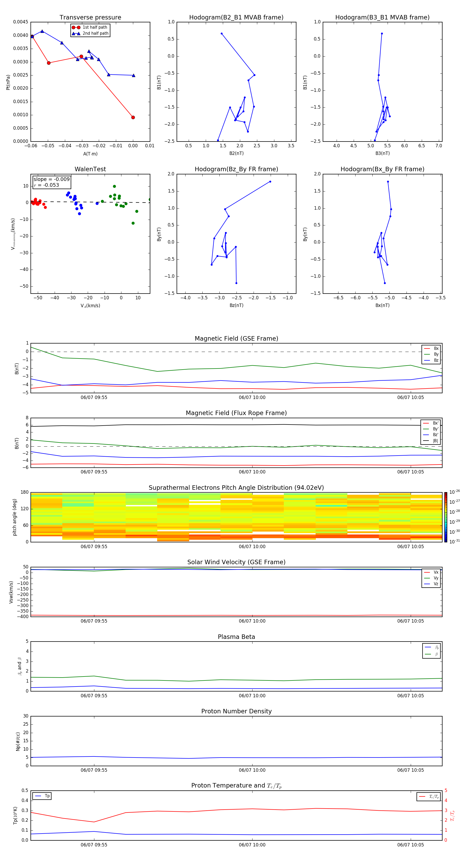Click the topmost point in Bz_By hodogram

pos(270,181)
